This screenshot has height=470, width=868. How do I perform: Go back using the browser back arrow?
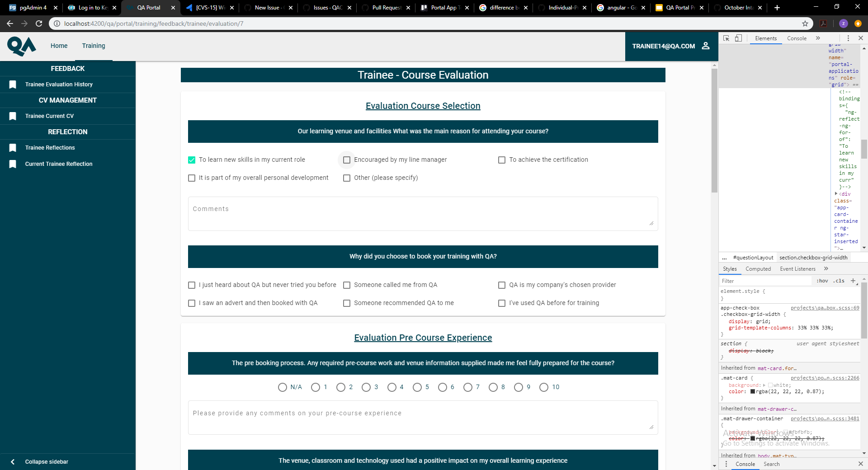[10, 23]
